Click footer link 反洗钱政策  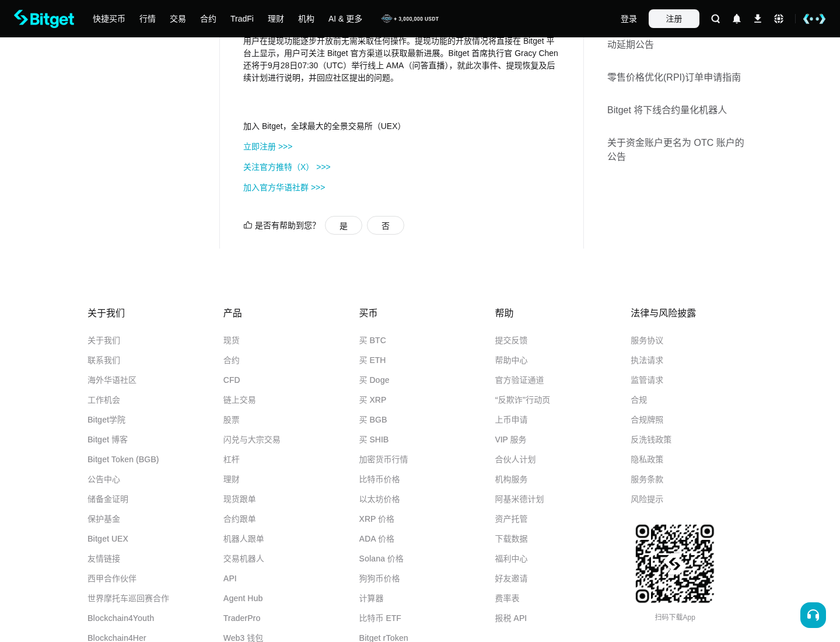pos(651,439)
